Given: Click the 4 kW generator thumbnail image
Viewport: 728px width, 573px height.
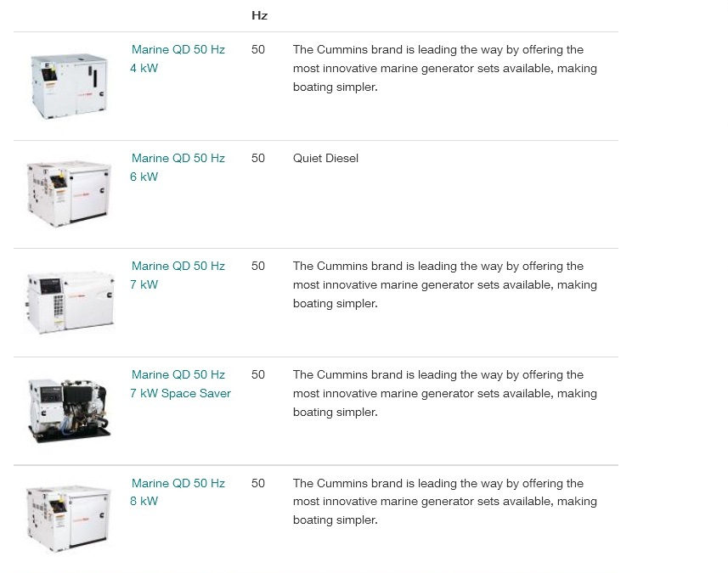Looking at the screenshot, I should point(69,87).
